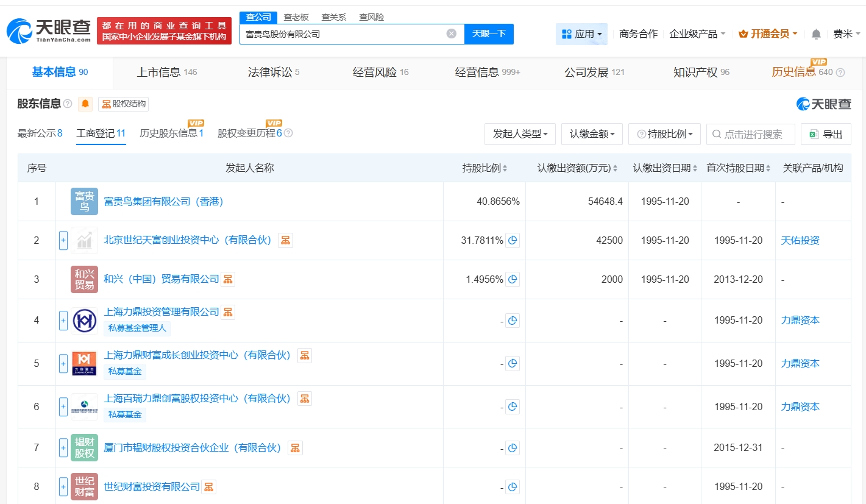Click pie chart icon in 厦门市辊财 row
This screenshot has width=866, height=504.
click(513, 449)
